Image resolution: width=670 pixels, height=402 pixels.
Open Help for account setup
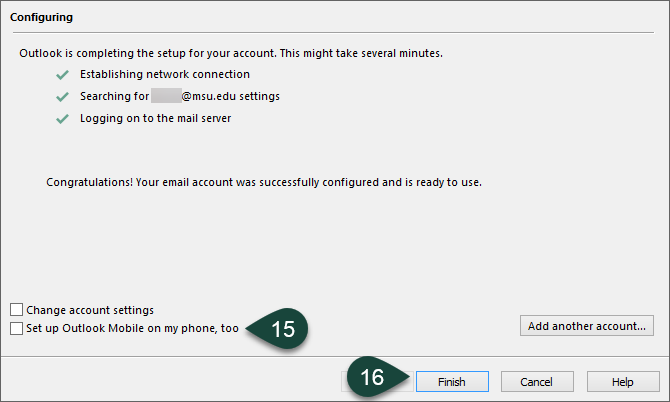623,381
